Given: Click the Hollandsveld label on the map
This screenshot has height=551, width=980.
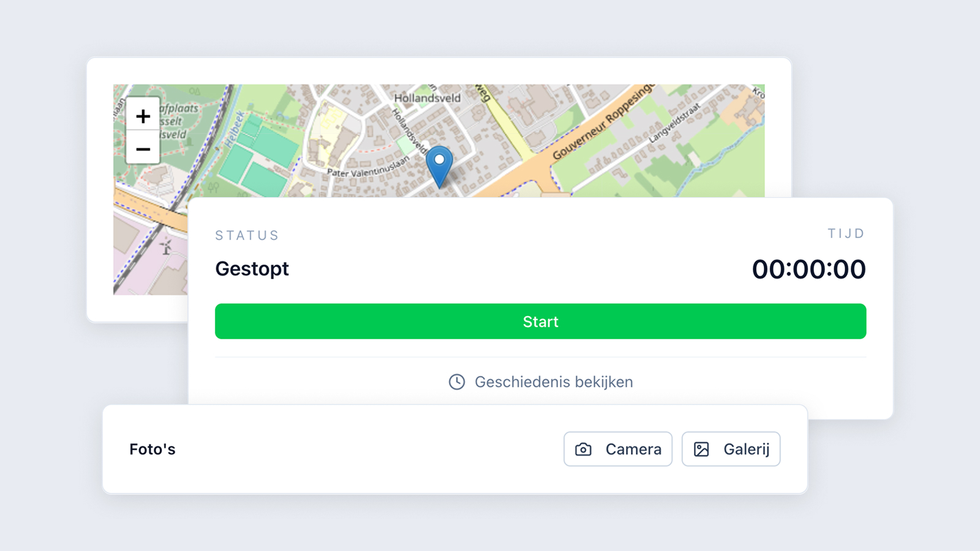Looking at the screenshot, I should click(427, 98).
